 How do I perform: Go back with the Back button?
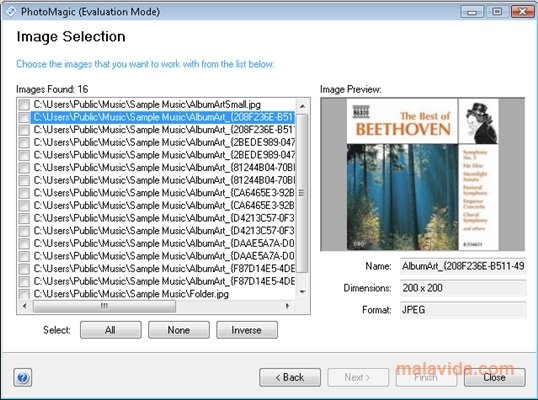(290, 377)
